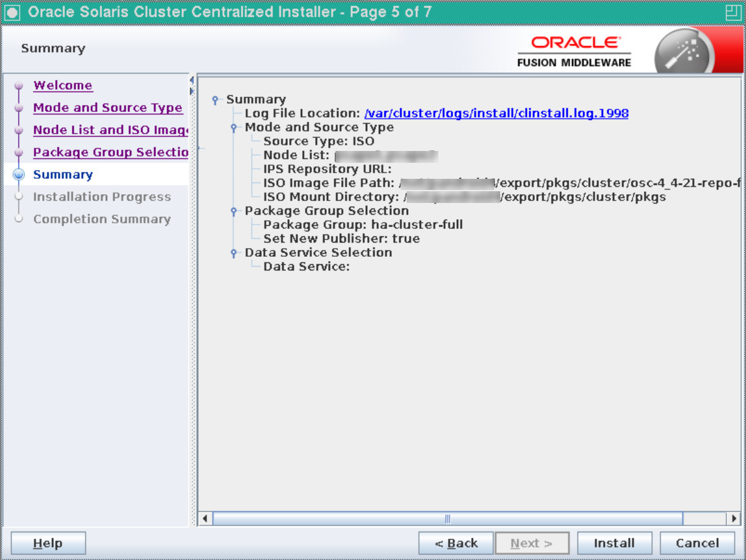Start installation with the Install button
The image size is (746, 560).
614,543
